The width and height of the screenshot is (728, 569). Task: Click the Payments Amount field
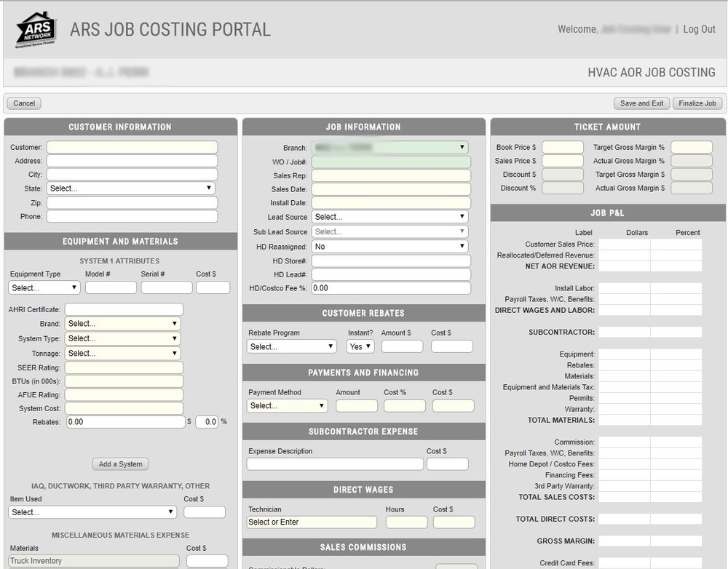[357, 405]
